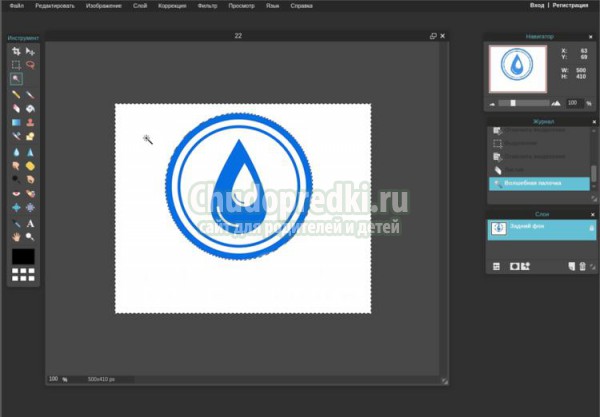Select the Crop tool
Viewport: 600px width, 417px height.
point(16,51)
